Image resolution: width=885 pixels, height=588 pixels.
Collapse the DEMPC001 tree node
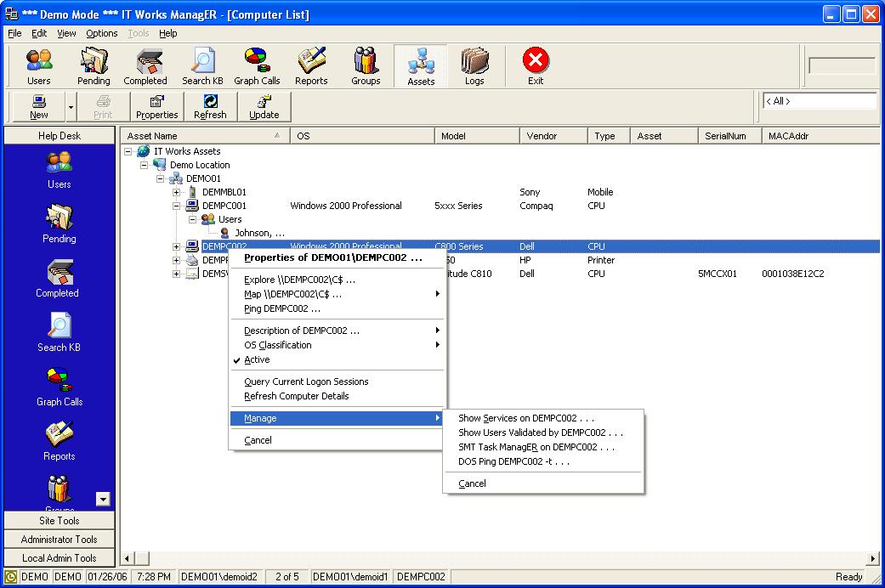coord(177,206)
